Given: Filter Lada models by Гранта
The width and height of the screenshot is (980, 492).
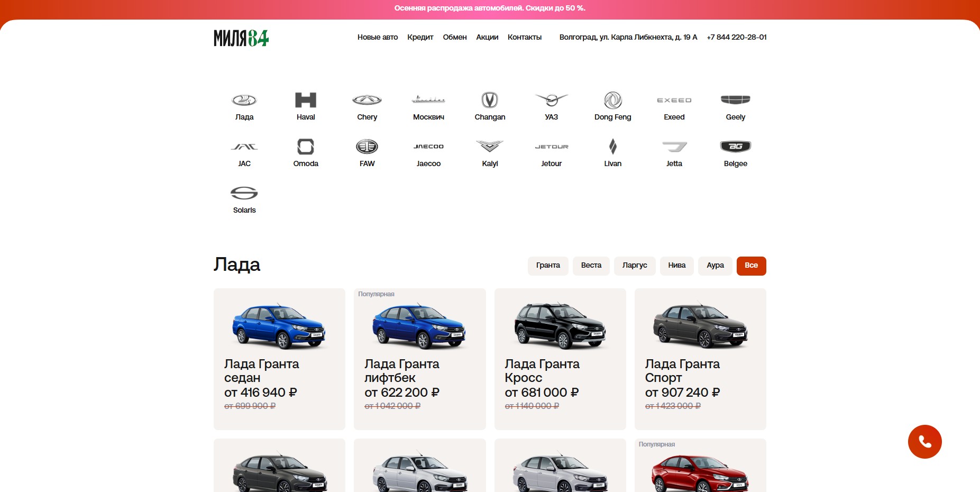Looking at the screenshot, I should [x=548, y=266].
